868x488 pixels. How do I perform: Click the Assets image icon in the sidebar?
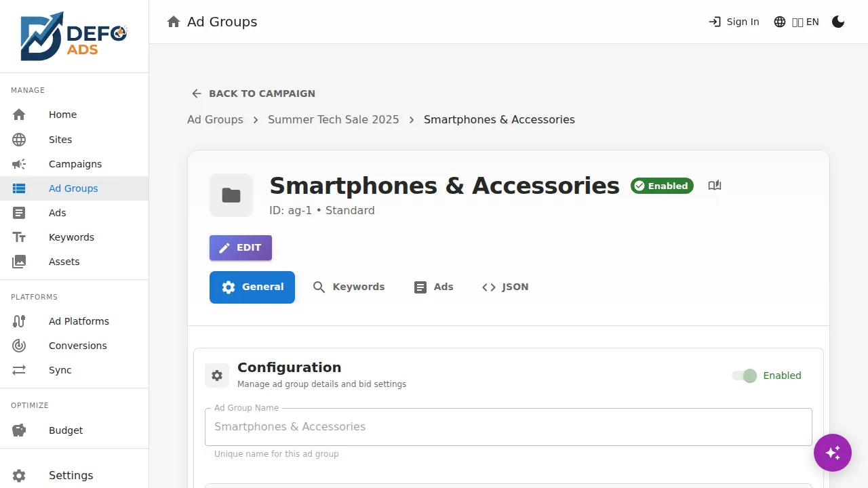click(19, 262)
